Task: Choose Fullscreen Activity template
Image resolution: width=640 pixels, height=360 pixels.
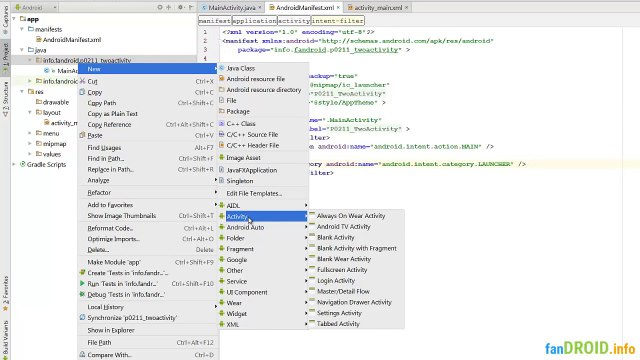Action: (356, 270)
